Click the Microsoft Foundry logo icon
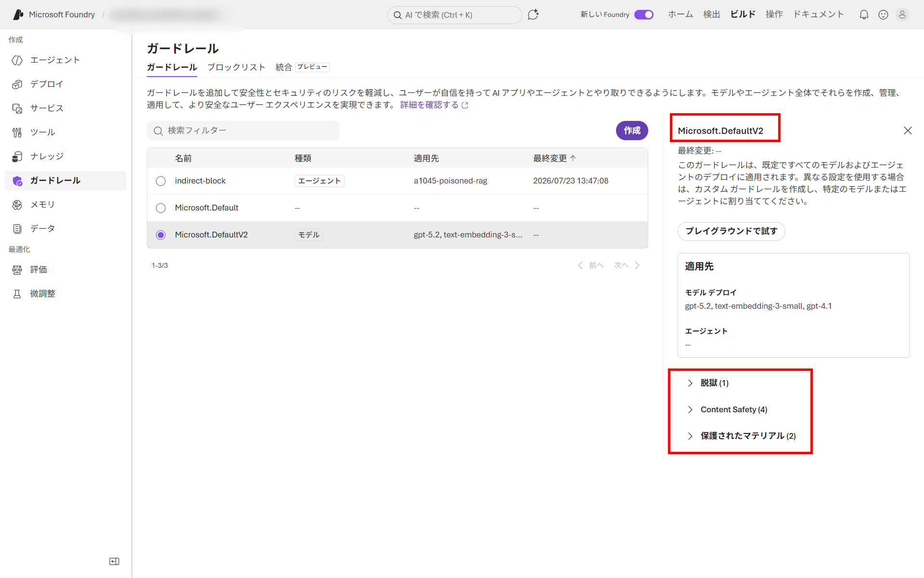 tap(18, 14)
